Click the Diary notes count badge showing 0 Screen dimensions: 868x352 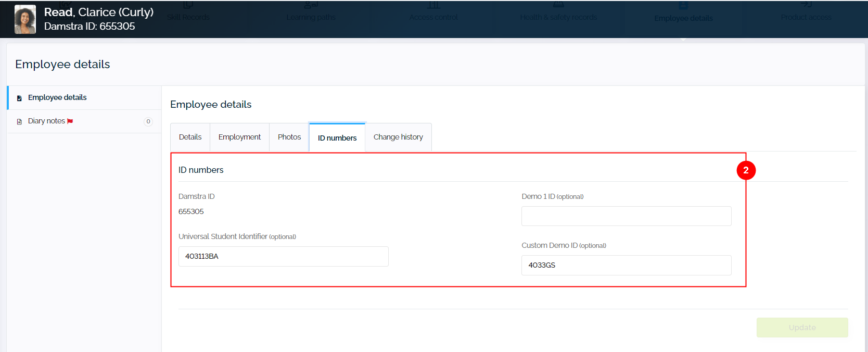click(x=148, y=121)
